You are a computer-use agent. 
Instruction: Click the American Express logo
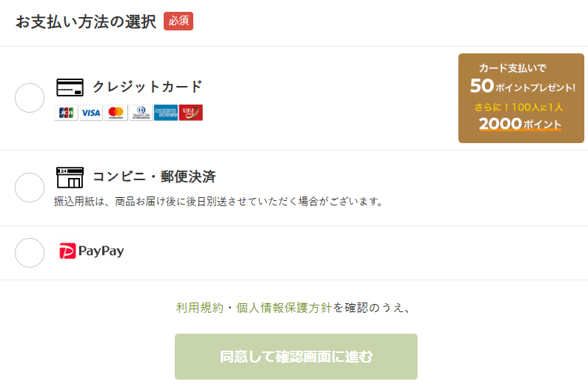coord(166,113)
